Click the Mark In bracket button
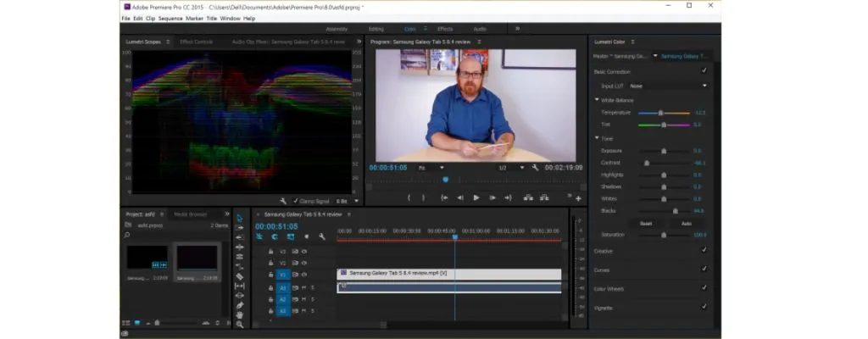 coord(409,197)
